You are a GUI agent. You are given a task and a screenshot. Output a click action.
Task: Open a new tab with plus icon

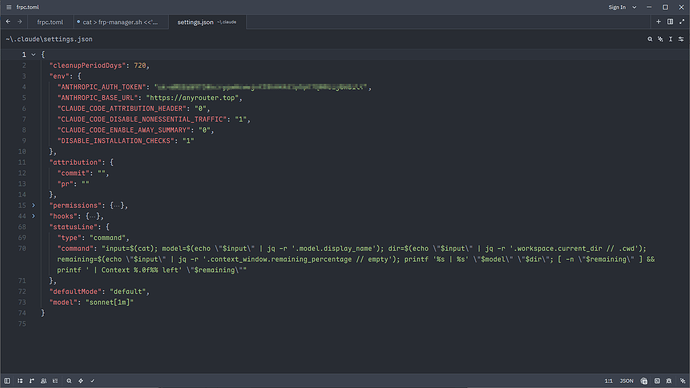pos(658,22)
